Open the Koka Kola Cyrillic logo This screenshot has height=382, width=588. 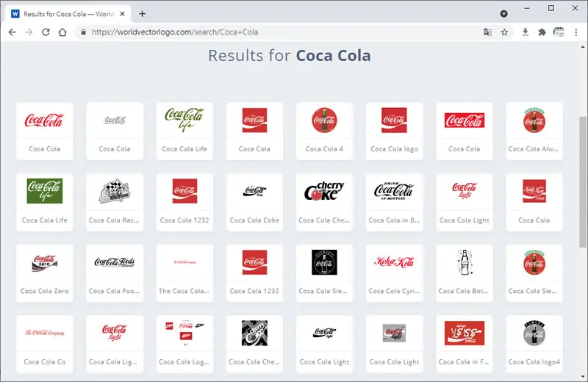click(x=394, y=273)
